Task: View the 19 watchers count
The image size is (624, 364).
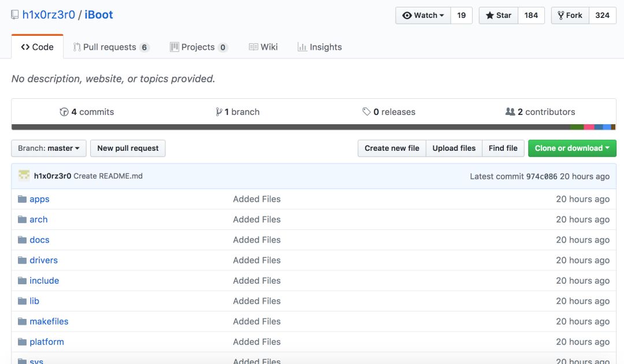Action: [x=461, y=16]
